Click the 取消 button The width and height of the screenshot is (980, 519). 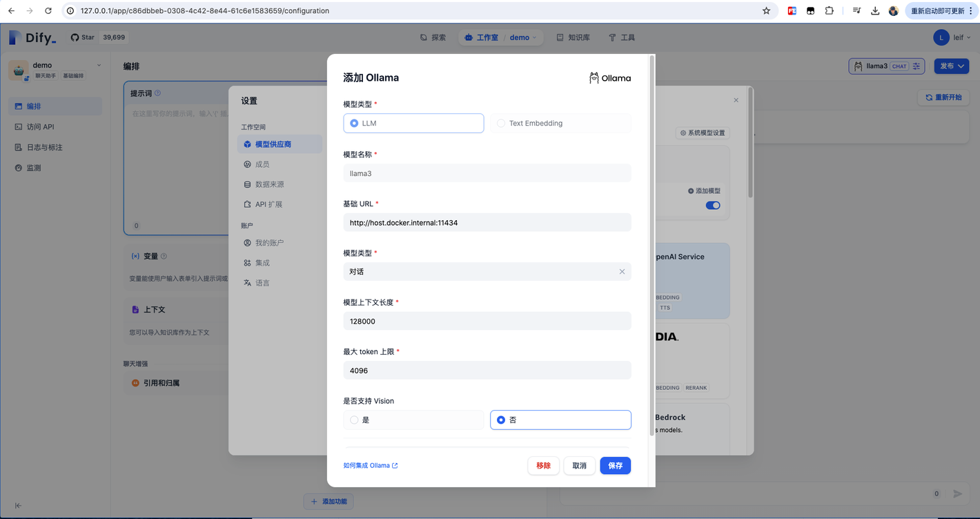pos(580,466)
